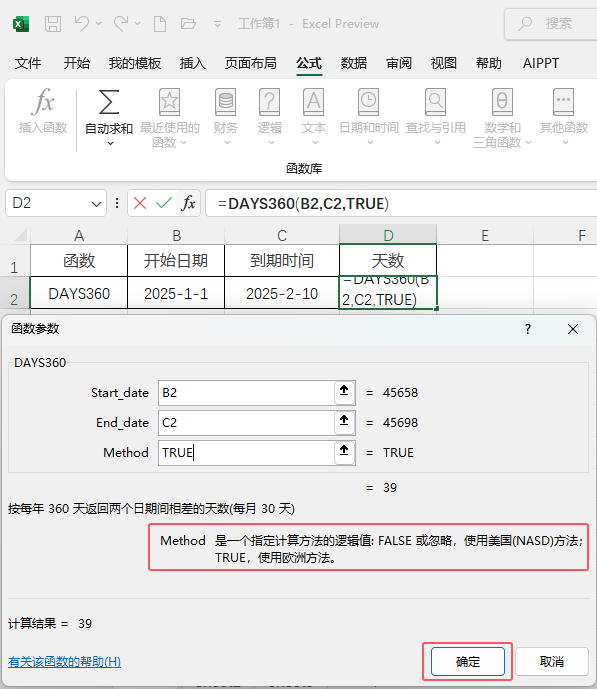This screenshot has height=689, width=597.
Task: Open file via the folder icon
Action: click(188, 24)
